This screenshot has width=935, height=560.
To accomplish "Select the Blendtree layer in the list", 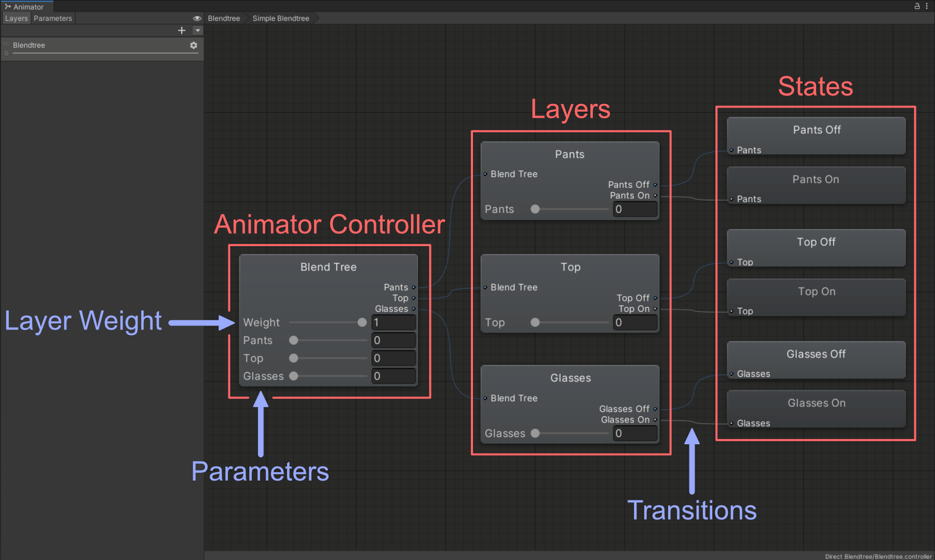I will pyautogui.click(x=102, y=48).
